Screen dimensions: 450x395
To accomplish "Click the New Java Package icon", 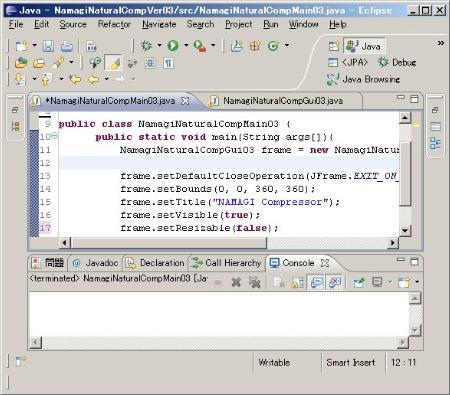I will [255, 46].
